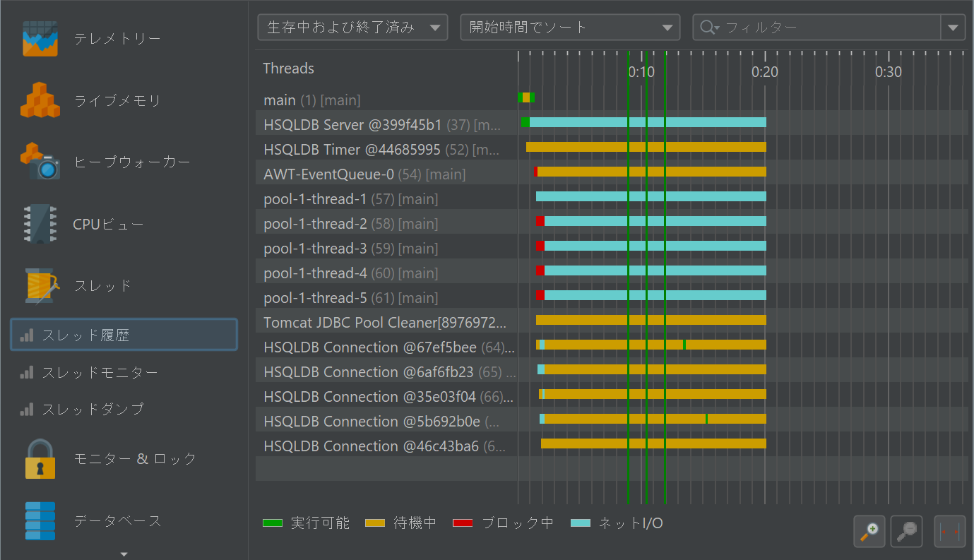Open the ライブメモリ cubes icon
Image resolution: width=974 pixels, height=560 pixels.
(40, 100)
